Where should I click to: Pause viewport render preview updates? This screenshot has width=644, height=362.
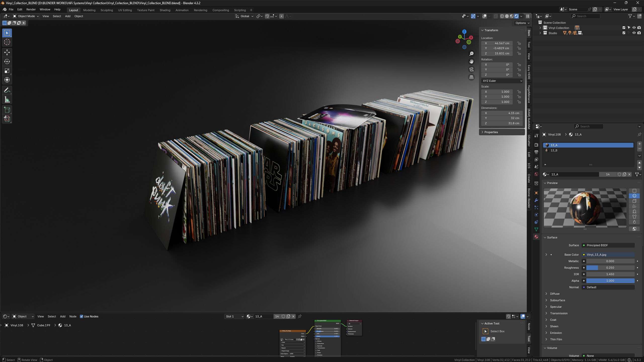(x=528, y=16)
